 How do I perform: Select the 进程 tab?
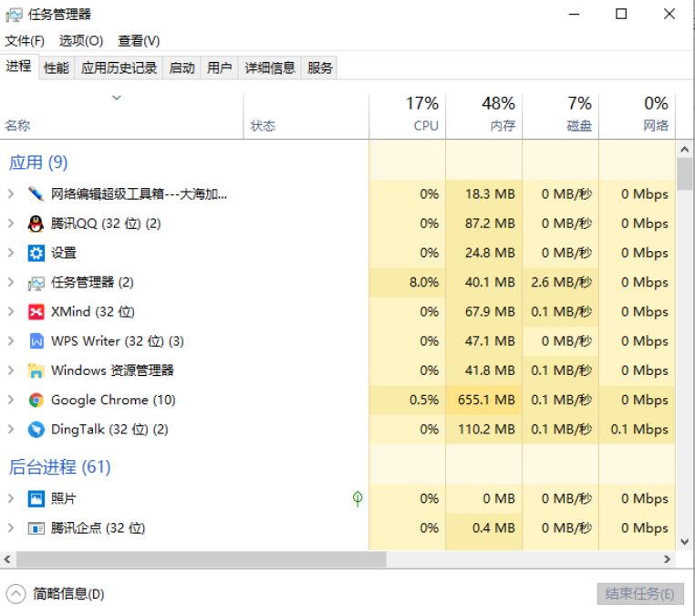coord(18,67)
